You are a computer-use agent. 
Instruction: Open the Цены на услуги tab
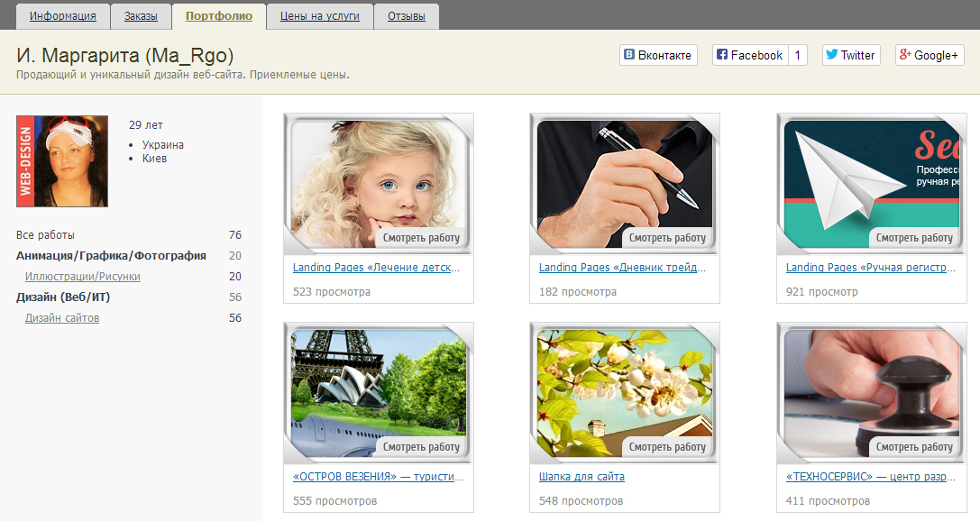[319, 16]
